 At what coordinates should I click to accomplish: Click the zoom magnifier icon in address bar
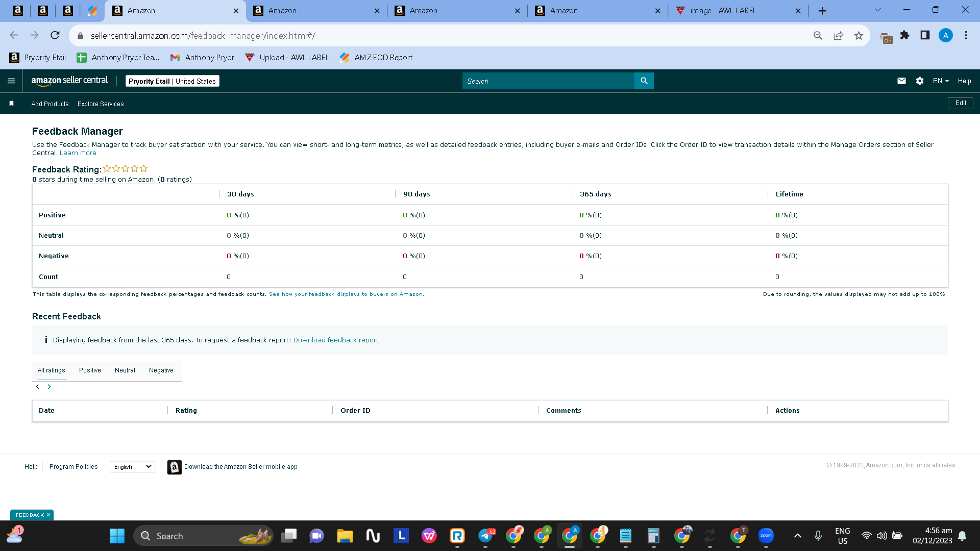click(818, 35)
